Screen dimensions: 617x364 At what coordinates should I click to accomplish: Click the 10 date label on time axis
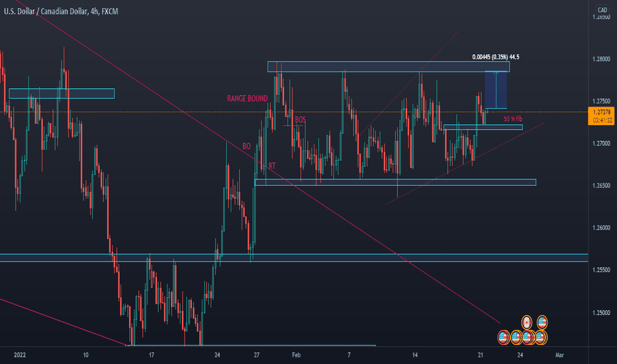click(86, 355)
